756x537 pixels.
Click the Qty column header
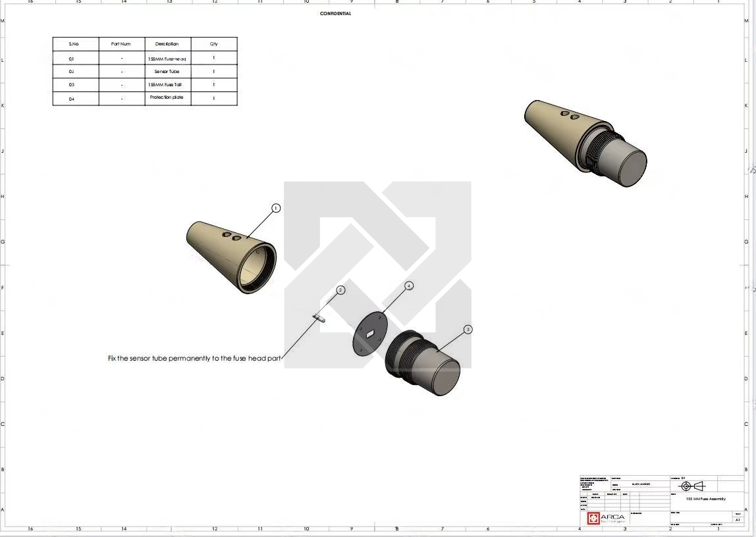click(x=213, y=44)
